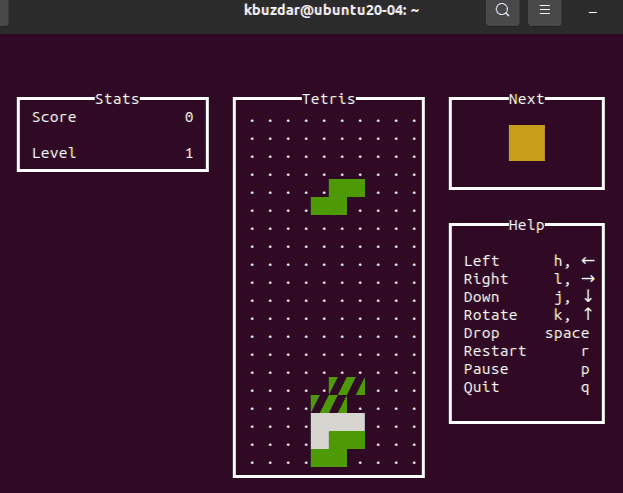The height and width of the screenshot is (493, 623).
Task: Click the 'j, ↓' key hint
Action: (575, 297)
